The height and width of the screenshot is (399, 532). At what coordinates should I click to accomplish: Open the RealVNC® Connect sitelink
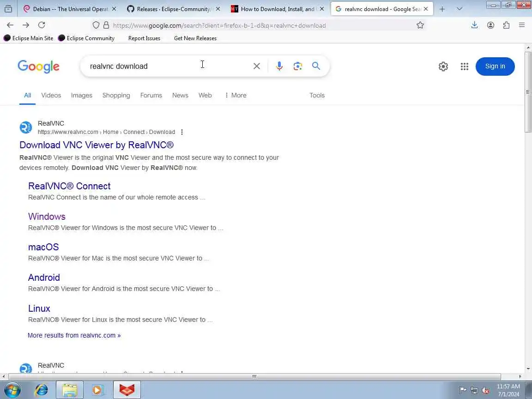(69, 186)
